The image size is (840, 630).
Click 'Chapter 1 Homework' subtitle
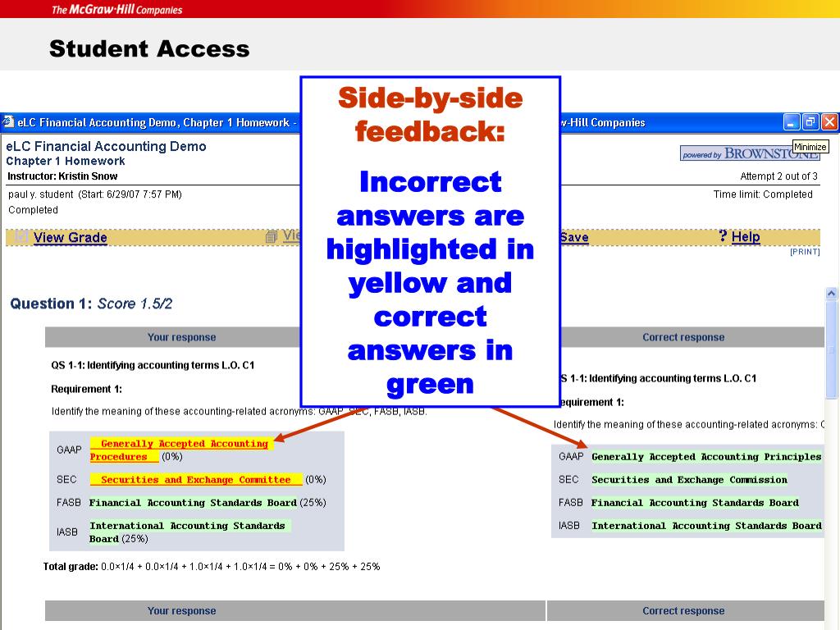[66, 162]
